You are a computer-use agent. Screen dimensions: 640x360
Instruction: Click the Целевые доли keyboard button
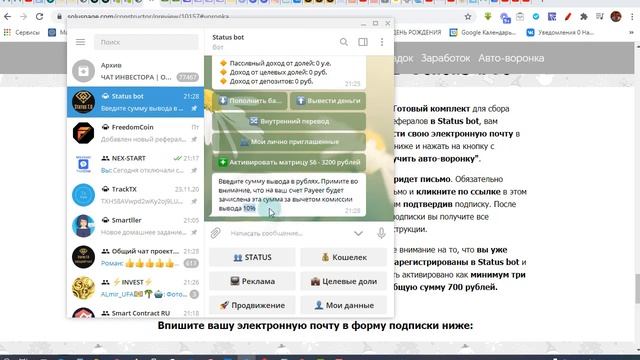[344, 281]
